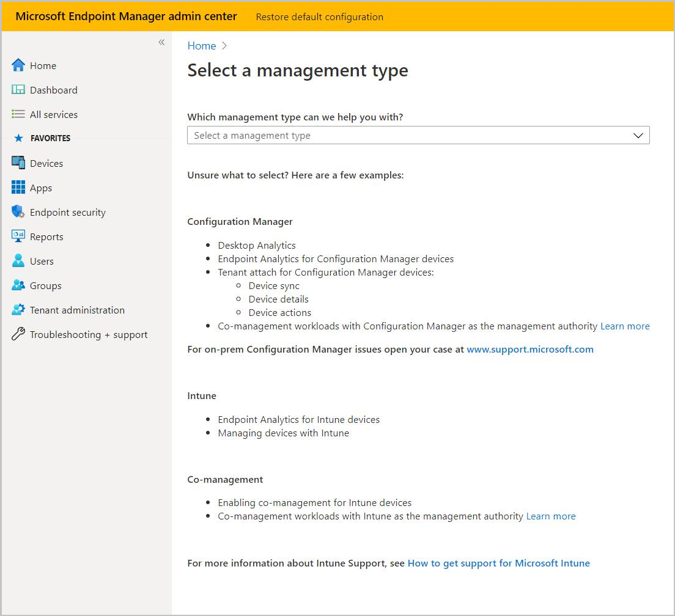Image resolution: width=675 pixels, height=616 pixels.
Task: Open the www.support.microsoft.com link
Action: (529, 350)
